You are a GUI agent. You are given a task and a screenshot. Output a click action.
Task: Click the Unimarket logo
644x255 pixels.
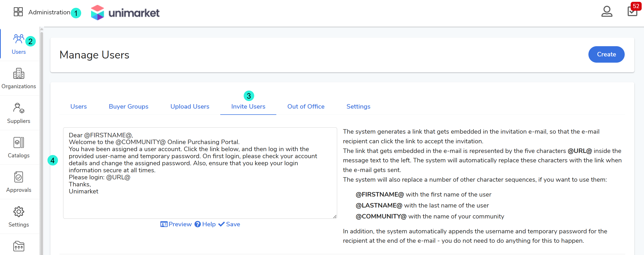click(125, 13)
